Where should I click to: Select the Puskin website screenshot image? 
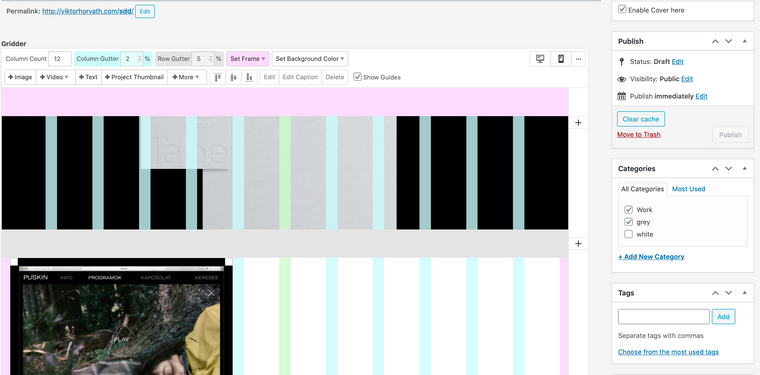[x=121, y=316]
